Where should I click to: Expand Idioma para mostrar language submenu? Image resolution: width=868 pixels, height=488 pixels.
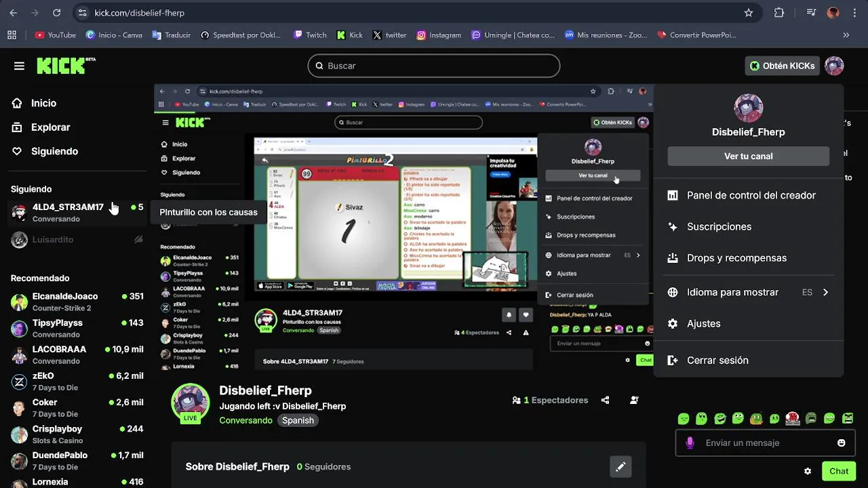(x=748, y=292)
